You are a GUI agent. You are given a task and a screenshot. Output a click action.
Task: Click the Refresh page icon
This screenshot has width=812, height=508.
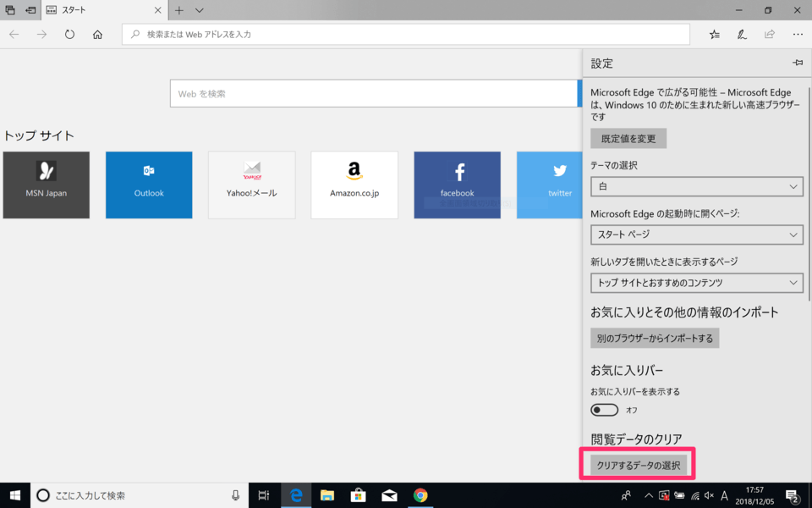point(69,35)
